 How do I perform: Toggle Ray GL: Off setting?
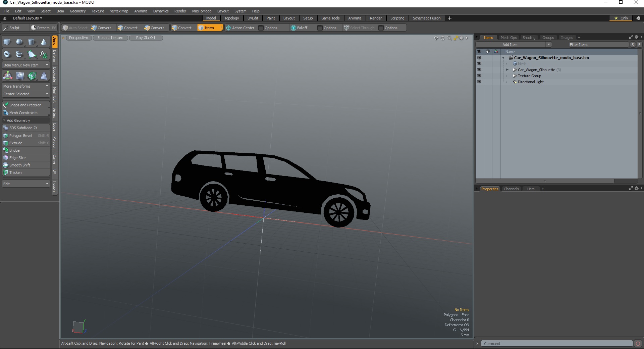pyautogui.click(x=146, y=38)
